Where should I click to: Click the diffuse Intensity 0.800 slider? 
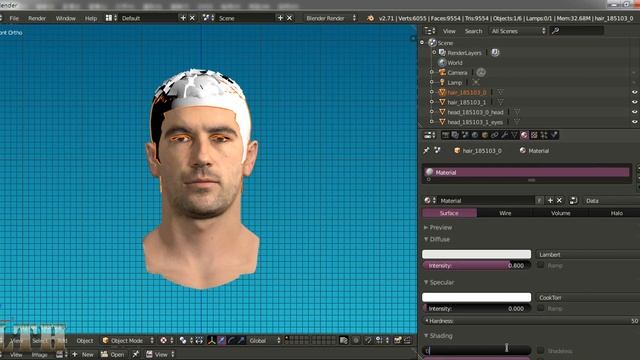click(476, 265)
